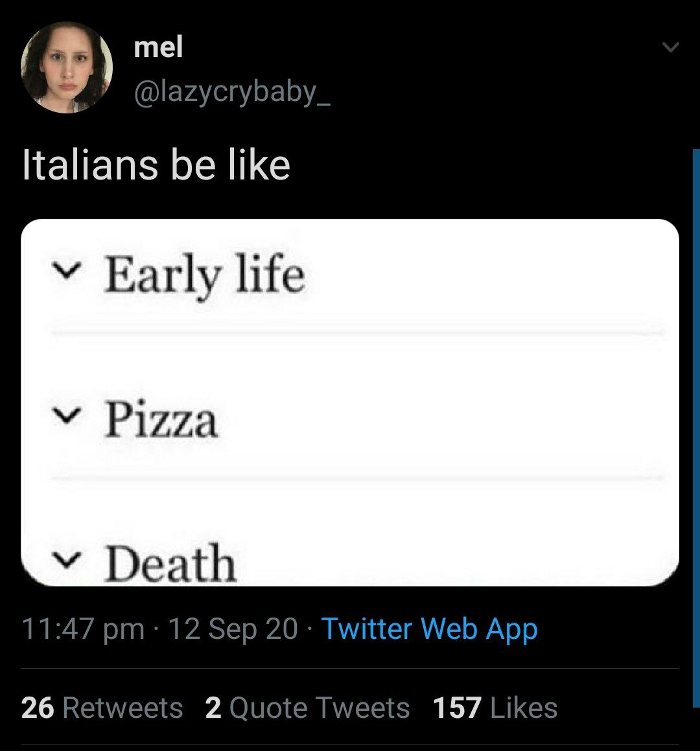The image size is (700, 751).
Task: Open the tweet options chevron menu
Action: tap(671, 47)
